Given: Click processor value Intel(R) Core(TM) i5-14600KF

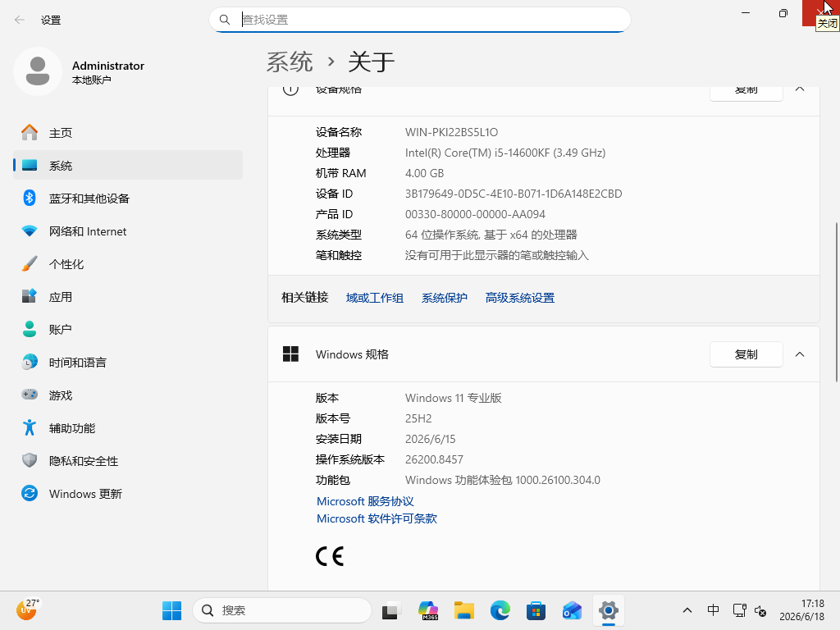Looking at the screenshot, I should click(505, 153).
